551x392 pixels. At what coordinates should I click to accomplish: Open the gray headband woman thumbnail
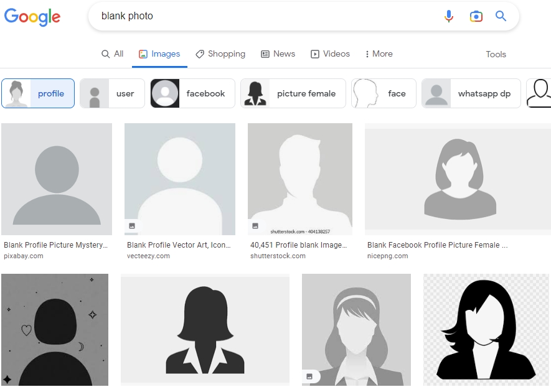coord(356,330)
